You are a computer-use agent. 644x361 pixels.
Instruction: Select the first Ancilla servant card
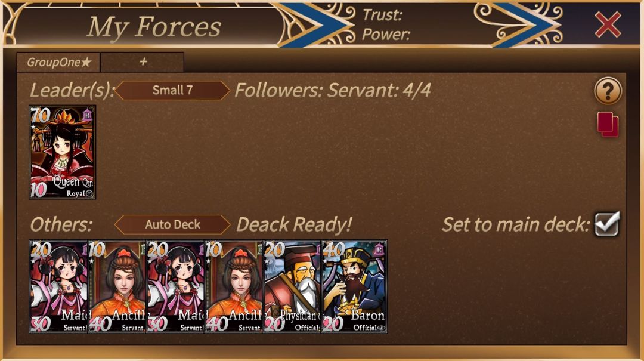(x=117, y=286)
